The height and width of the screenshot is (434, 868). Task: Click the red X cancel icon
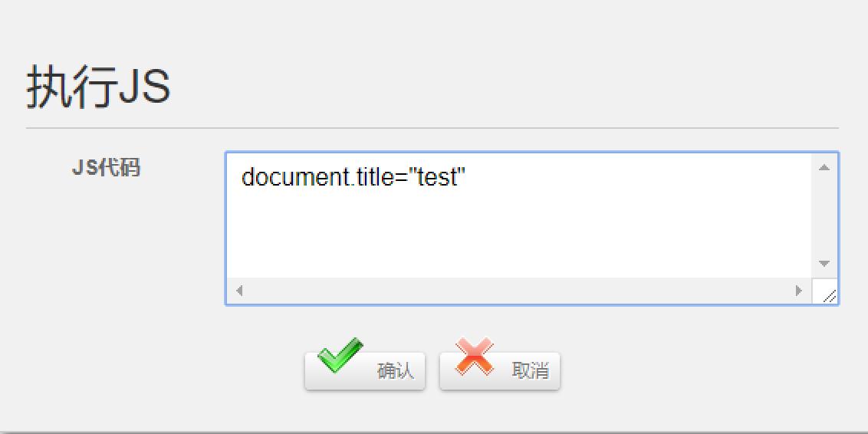click(x=475, y=357)
